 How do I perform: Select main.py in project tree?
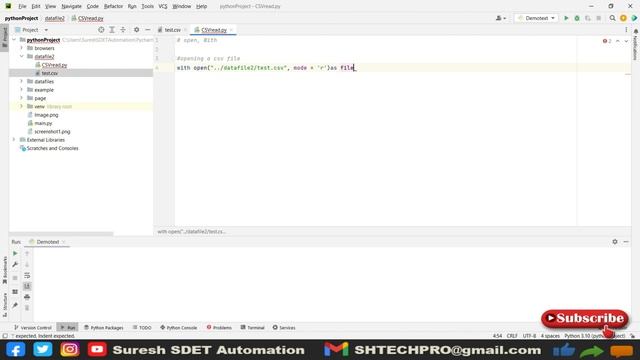tap(43, 123)
